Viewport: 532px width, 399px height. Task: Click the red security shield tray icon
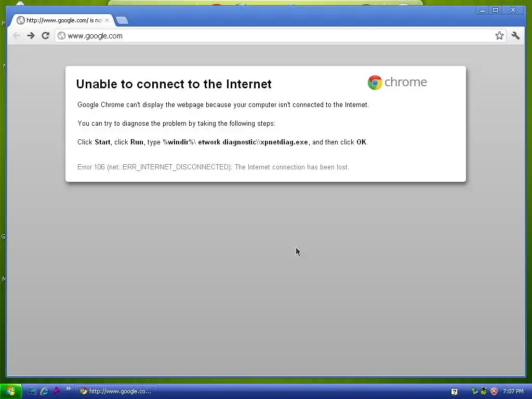point(494,391)
